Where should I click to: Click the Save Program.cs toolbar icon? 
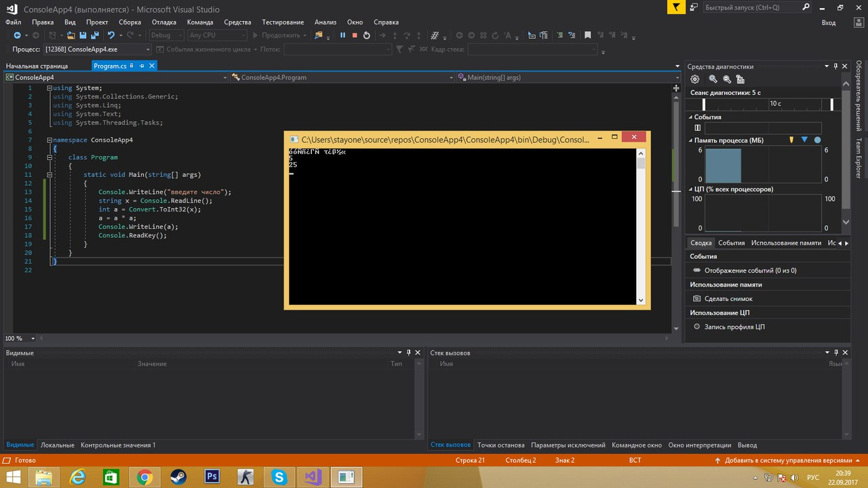[83, 35]
